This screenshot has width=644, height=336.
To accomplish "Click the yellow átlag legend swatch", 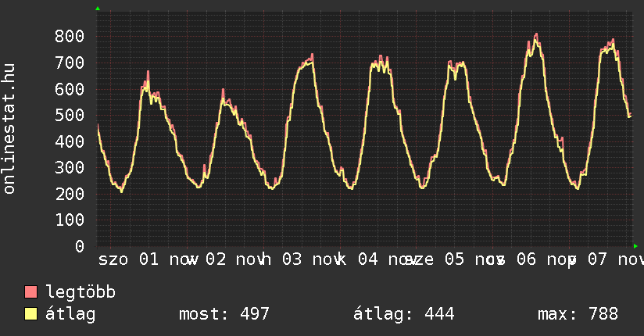I will pos(31,314).
